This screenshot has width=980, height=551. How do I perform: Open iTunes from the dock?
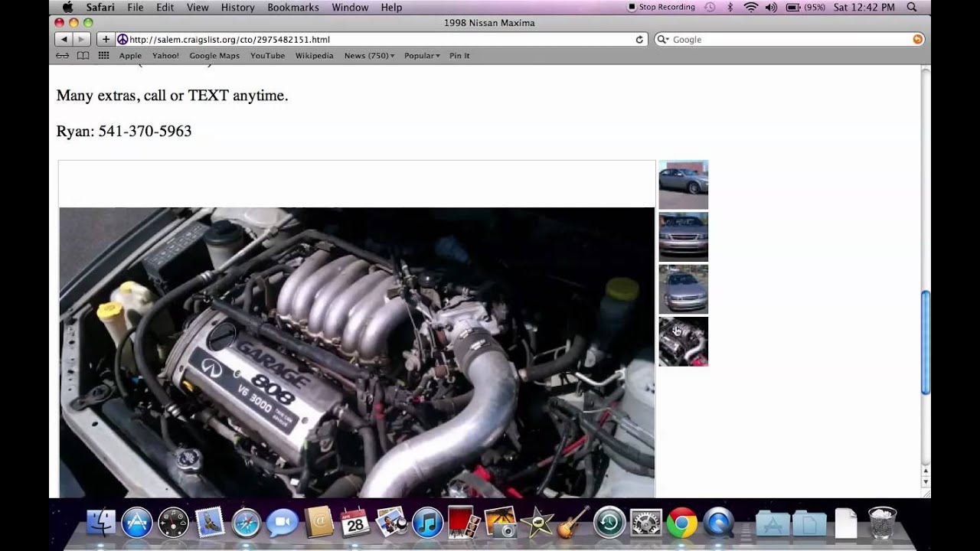427,523
